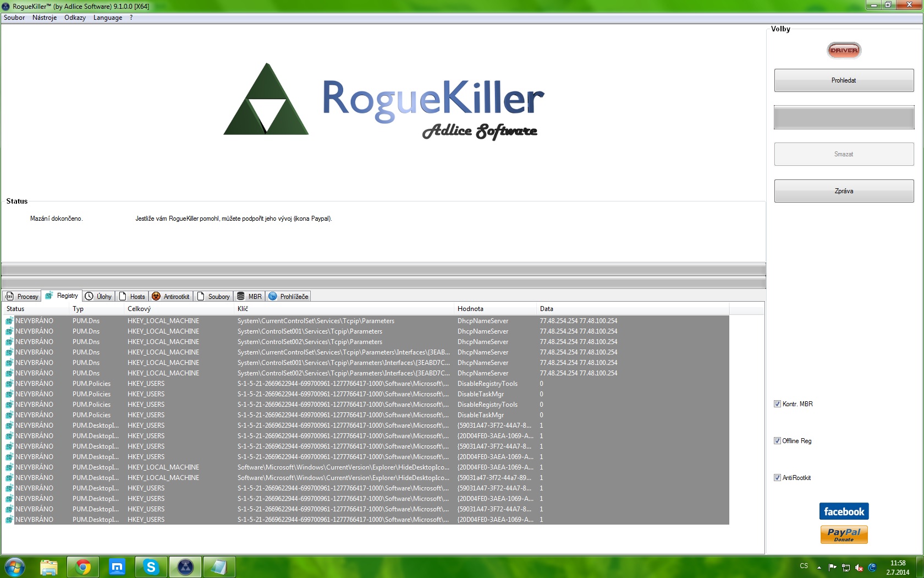Uncheck the Offline Reg checkbox
Image resolution: width=924 pixels, height=578 pixels.
[777, 441]
